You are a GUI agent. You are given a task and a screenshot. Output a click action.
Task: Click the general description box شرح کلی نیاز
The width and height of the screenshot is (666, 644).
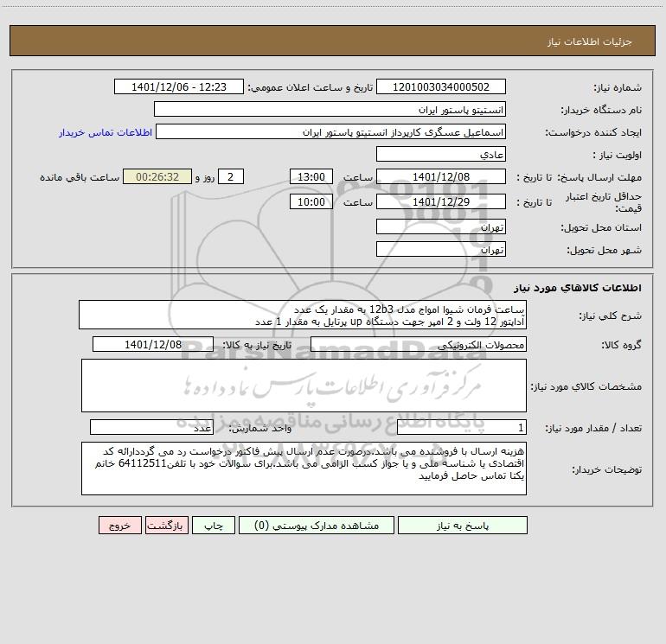click(x=303, y=315)
